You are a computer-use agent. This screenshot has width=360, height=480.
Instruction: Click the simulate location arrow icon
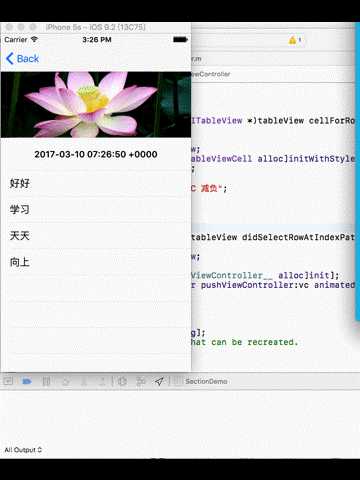click(159, 381)
